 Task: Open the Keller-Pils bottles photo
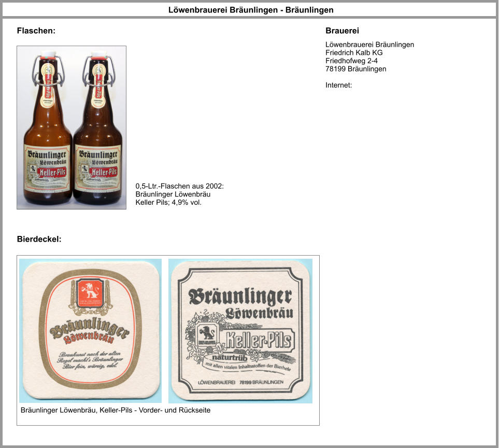pos(72,128)
